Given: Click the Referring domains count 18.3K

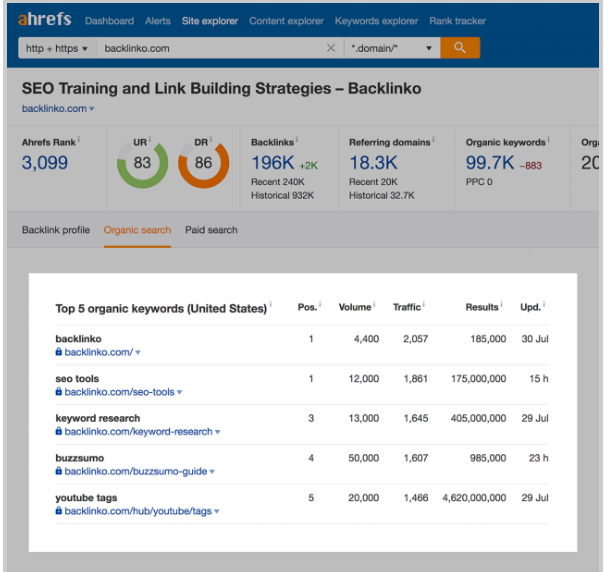Looking at the screenshot, I should click(x=373, y=162).
